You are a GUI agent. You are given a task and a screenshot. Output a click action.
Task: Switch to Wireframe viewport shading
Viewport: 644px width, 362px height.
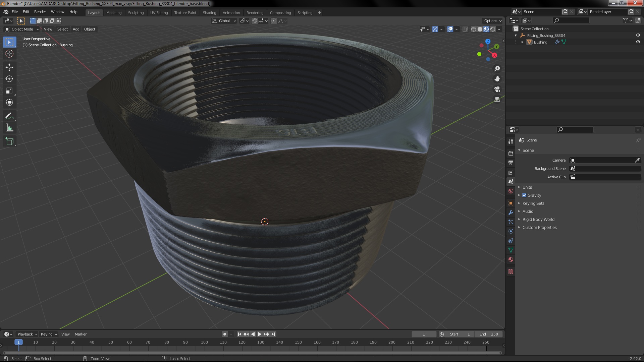474,29
